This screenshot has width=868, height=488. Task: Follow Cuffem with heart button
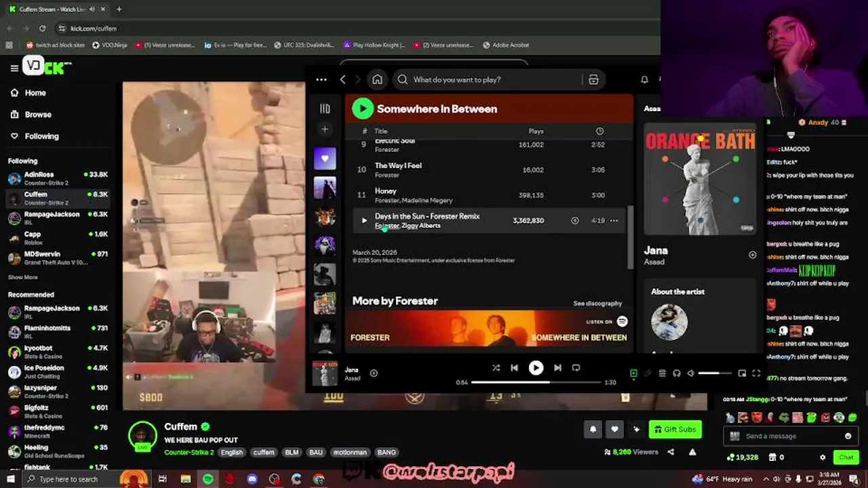pyautogui.click(x=614, y=429)
